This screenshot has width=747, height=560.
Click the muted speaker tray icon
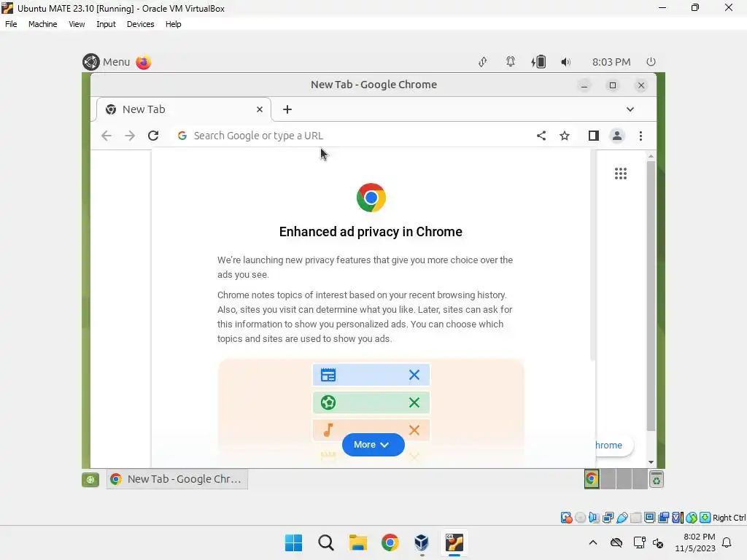tap(659, 542)
